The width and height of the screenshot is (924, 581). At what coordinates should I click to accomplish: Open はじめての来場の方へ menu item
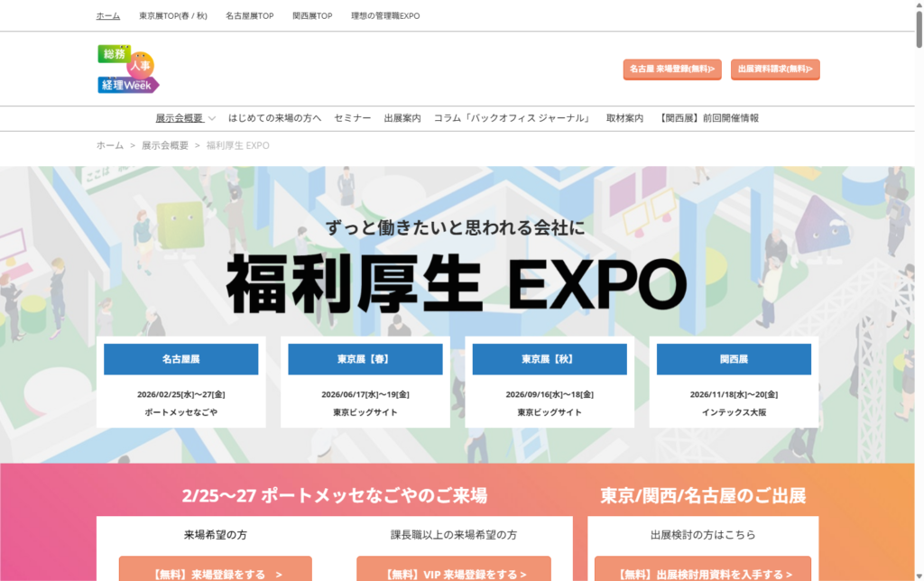pos(274,118)
